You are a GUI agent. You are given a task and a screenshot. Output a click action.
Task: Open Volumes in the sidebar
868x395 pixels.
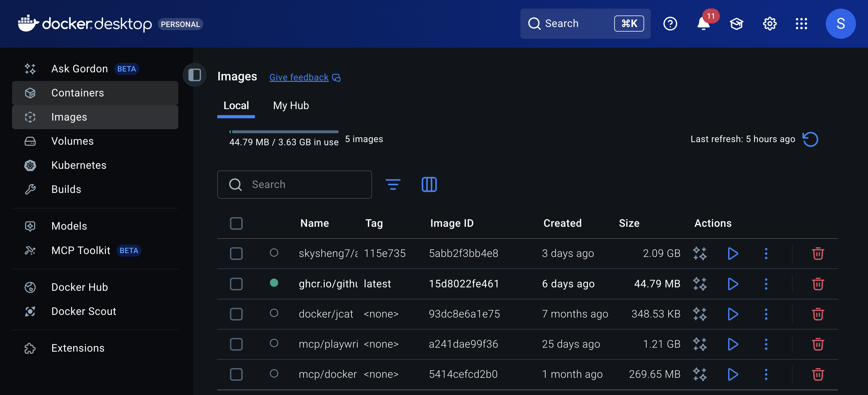(72, 141)
